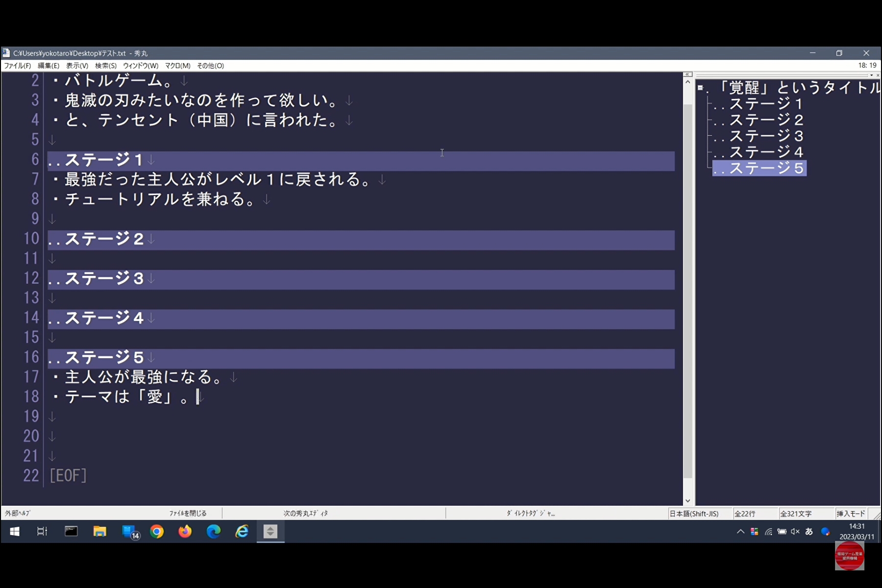Click the ファイルを閉じる function key button
This screenshot has width=882, height=588.
[188, 514]
